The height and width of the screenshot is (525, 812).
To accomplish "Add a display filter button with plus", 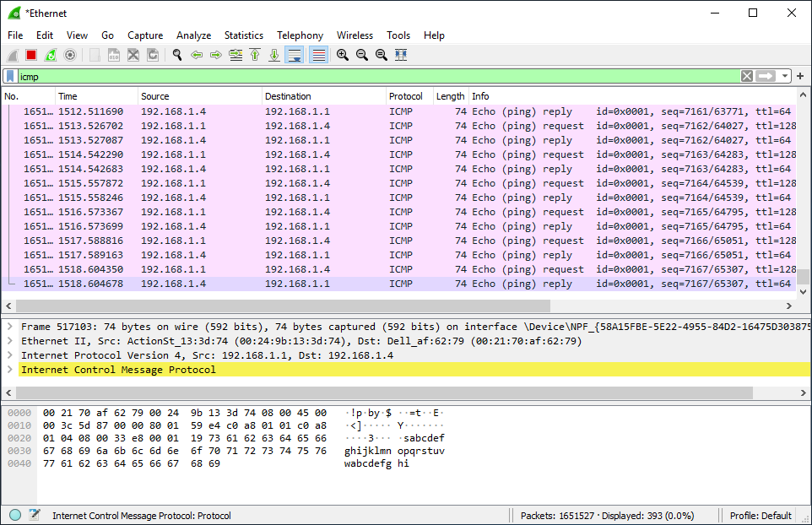I will [x=800, y=77].
